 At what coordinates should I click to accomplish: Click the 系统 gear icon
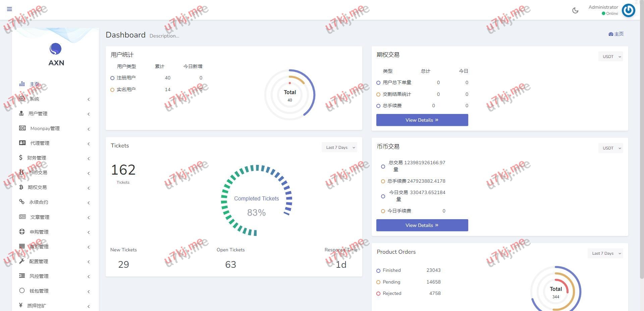(22, 99)
